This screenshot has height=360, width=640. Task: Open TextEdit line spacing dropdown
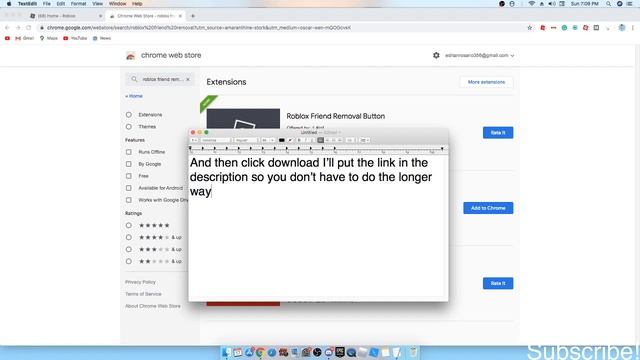pyautogui.click(x=350, y=140)
